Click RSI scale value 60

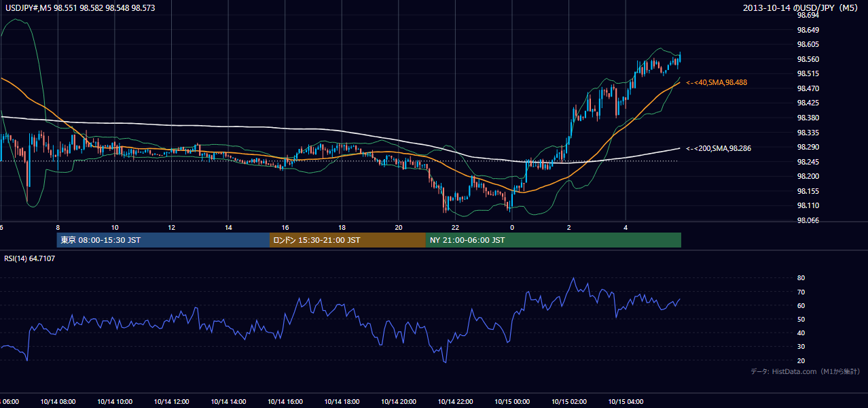coord(801,306)
